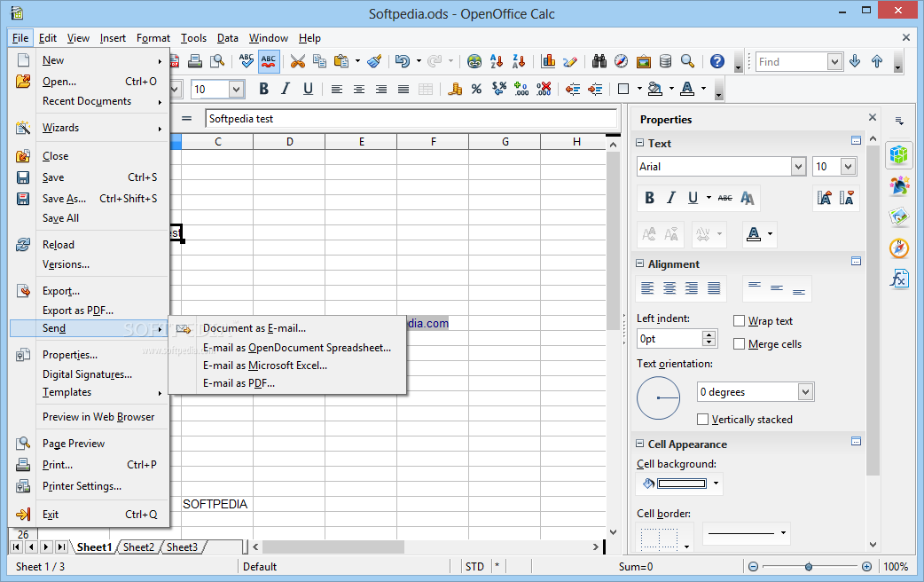Open the Cell background color dropdown arrow
Screen dimensions: 924x582
pyautogui.click(x=716, y=484)
